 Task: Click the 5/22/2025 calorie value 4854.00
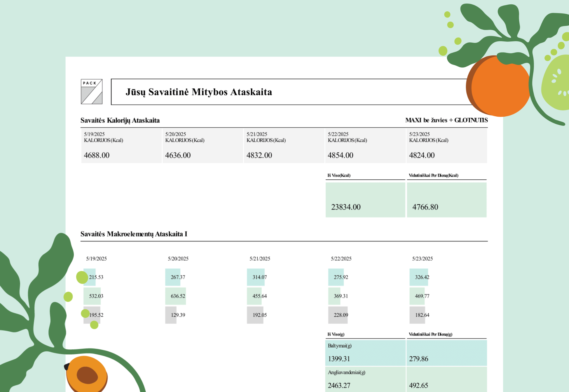340,155
